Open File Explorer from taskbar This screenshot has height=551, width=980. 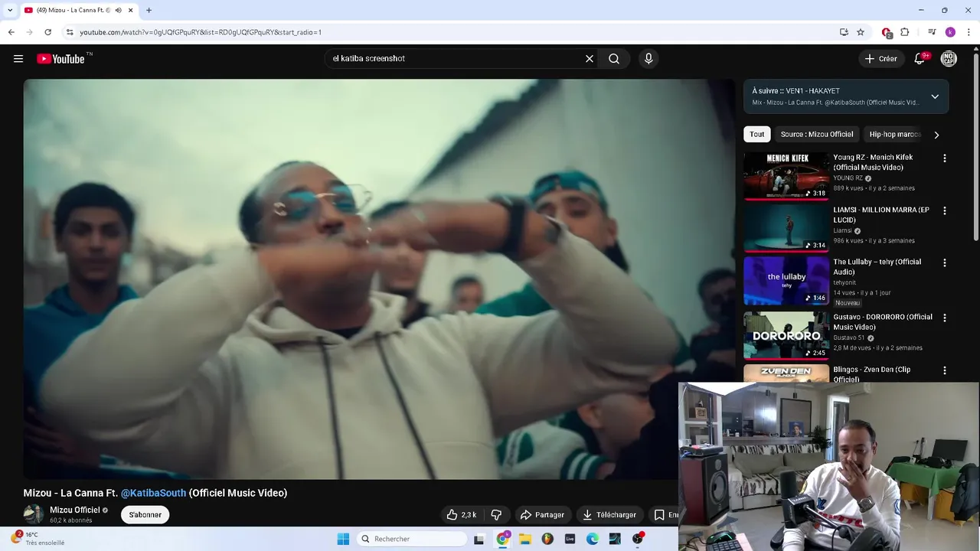[x=525, y=539]
